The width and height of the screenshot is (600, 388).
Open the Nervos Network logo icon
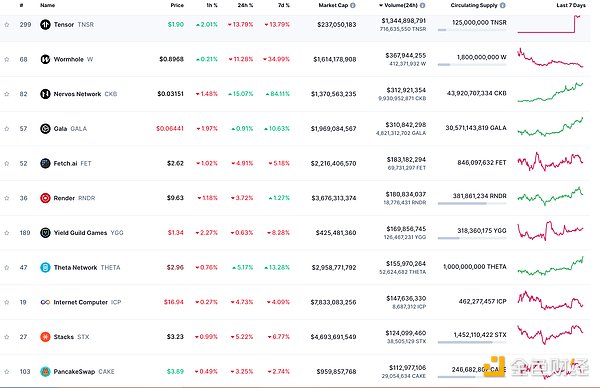[x=45, y=94]
